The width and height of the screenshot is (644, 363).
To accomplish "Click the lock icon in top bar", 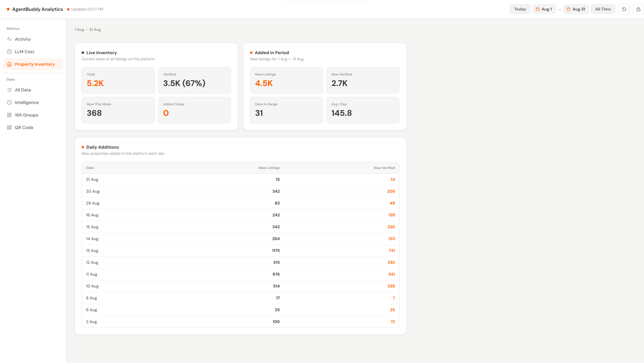I will click(638, 9).
